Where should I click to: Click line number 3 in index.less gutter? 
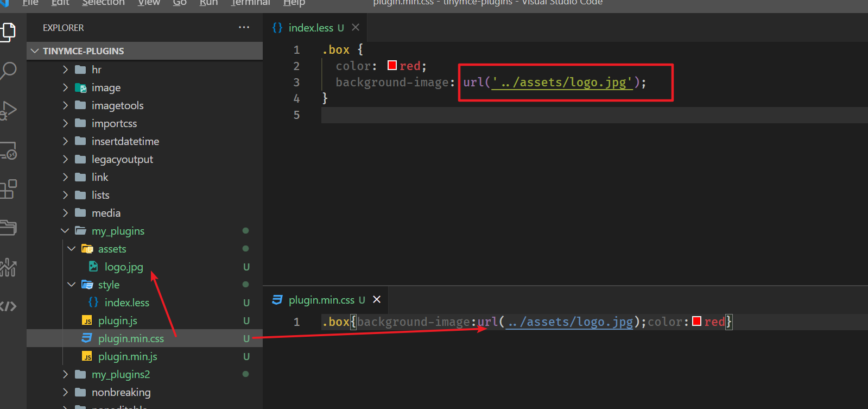(x=296, y=83)
